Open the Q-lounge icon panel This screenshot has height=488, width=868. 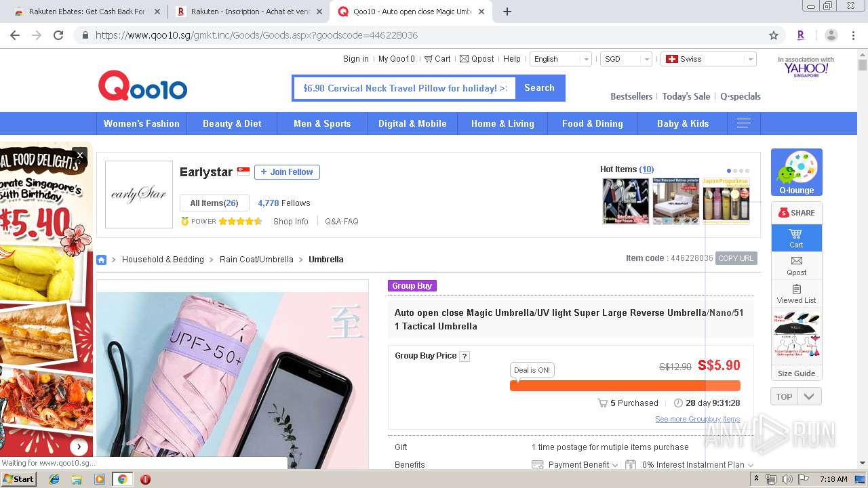pos(796,172)
